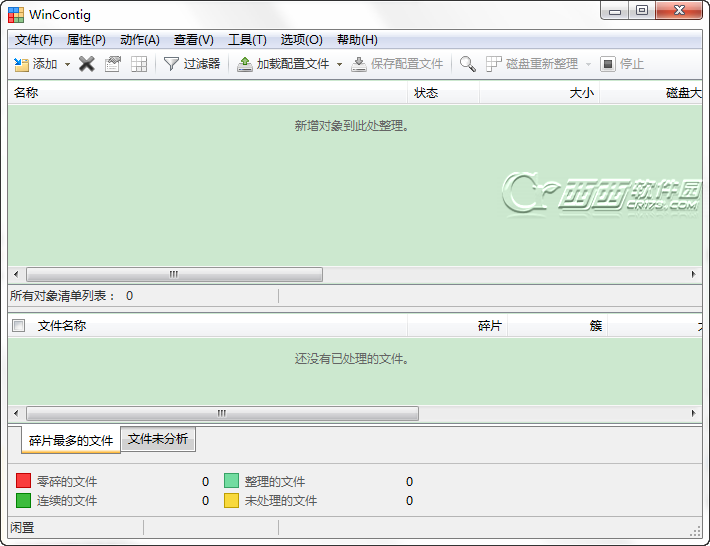Image resolution: width=710 pixels, height=546 pixels.
Task: Open the 过滤器 filter funnel icon
Action: 171,64
